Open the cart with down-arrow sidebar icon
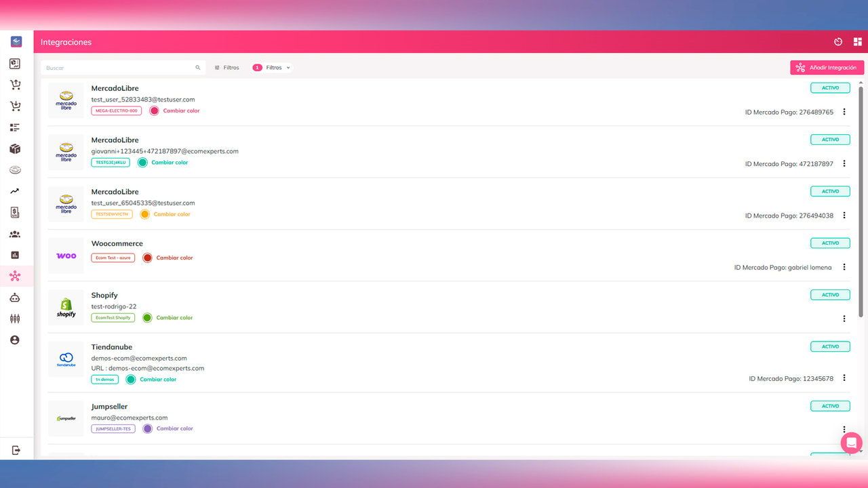 click(15, 106)
